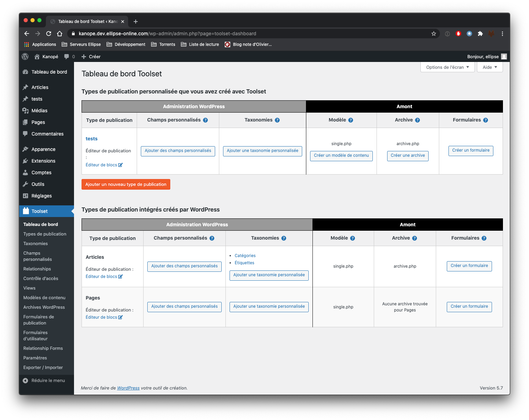The height and width of the screenshot is (420, 529).
Task: Help icon beside Archive, first table
Action: coord(417,120)
